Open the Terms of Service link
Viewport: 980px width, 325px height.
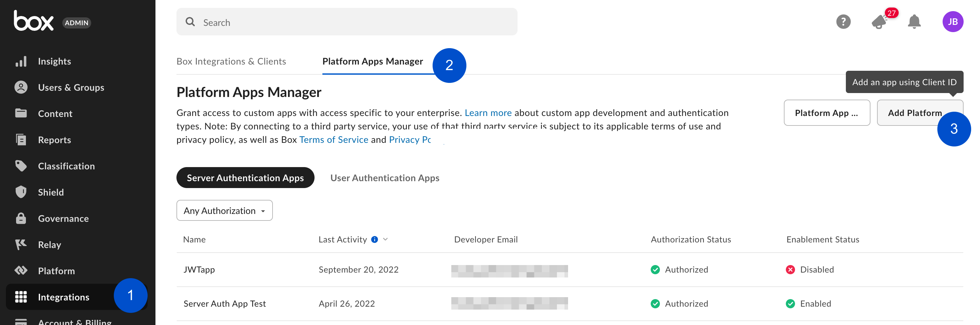pyautogui.click(x=334, y=140)
